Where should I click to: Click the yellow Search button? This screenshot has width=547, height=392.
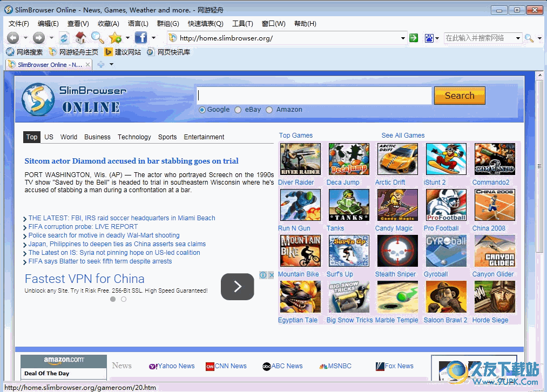click(460, 96)
